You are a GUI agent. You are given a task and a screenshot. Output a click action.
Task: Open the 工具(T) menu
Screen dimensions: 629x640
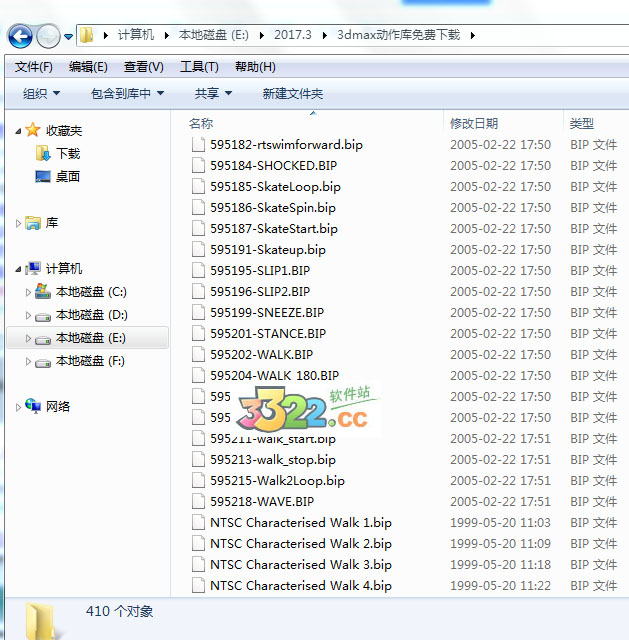(199, 67)
